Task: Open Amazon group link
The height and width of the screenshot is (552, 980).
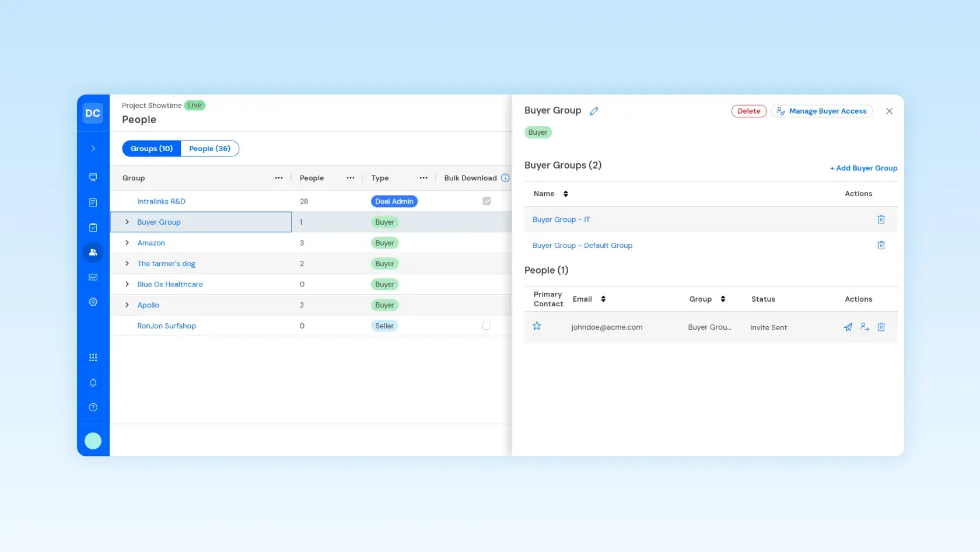Action: click(151, 243)
